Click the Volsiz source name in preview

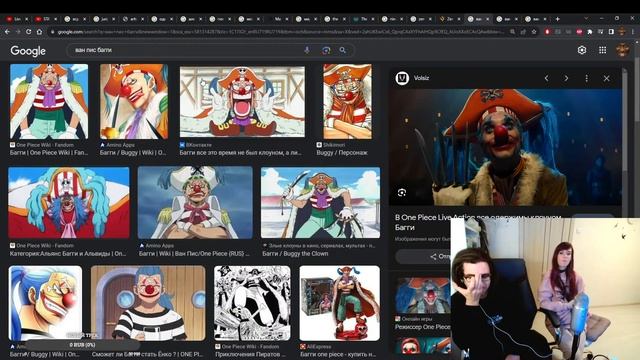[421, 78]
